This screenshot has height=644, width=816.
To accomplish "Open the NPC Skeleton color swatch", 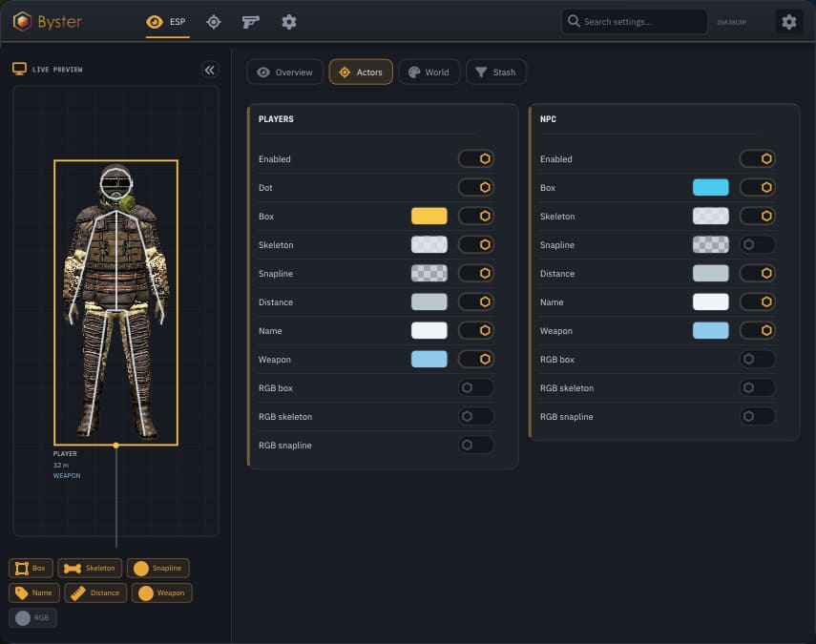I will pyautogui.click(x=710, y=216).
